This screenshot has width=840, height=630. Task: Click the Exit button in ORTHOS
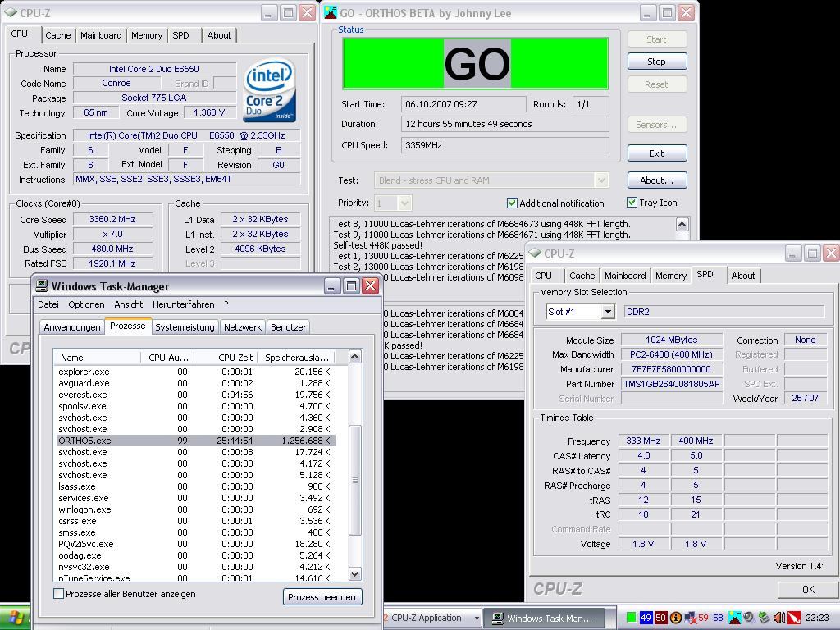pyautogui.click(x=657, y=153)
